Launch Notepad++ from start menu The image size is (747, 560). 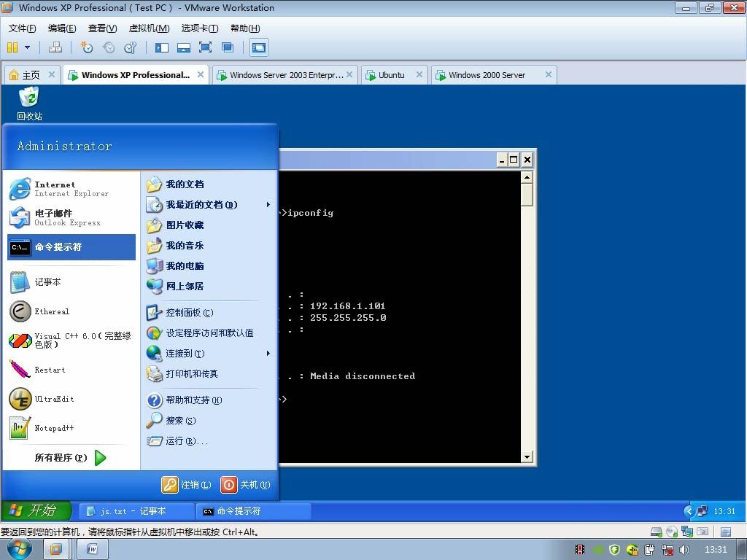pos(71,428)
